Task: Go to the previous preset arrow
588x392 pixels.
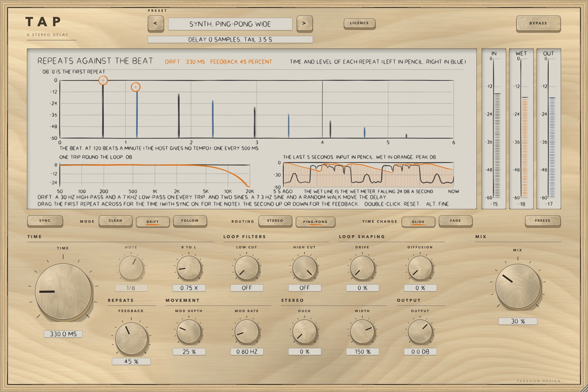Action: [x=156, y=24]
